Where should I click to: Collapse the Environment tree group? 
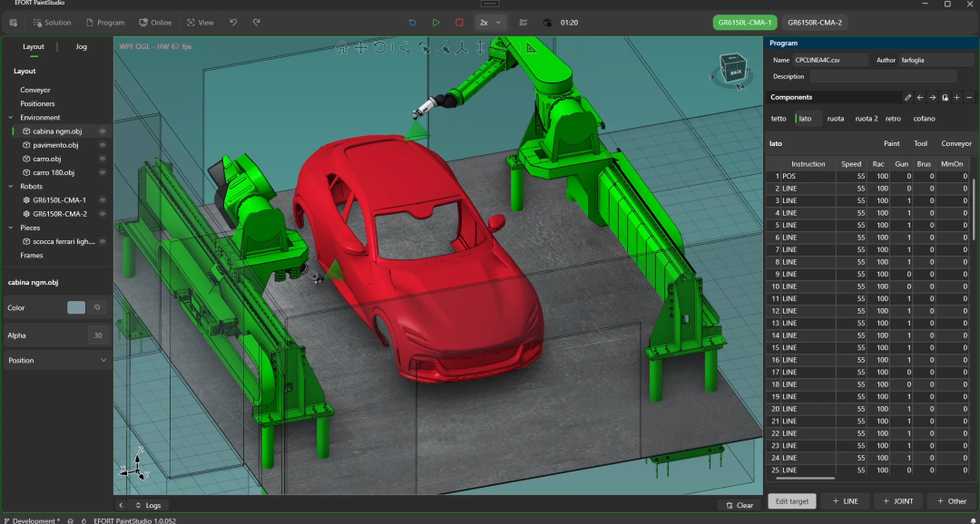point(10,118)
